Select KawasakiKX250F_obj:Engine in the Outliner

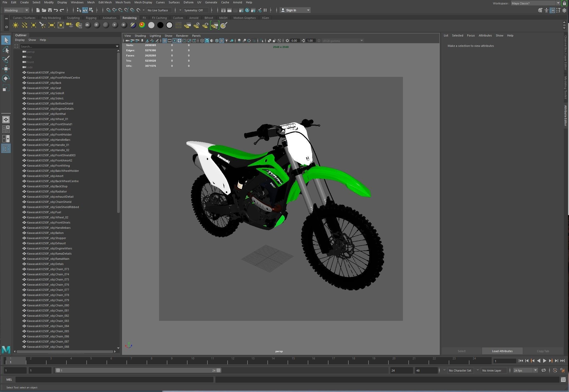click(46, 72)
